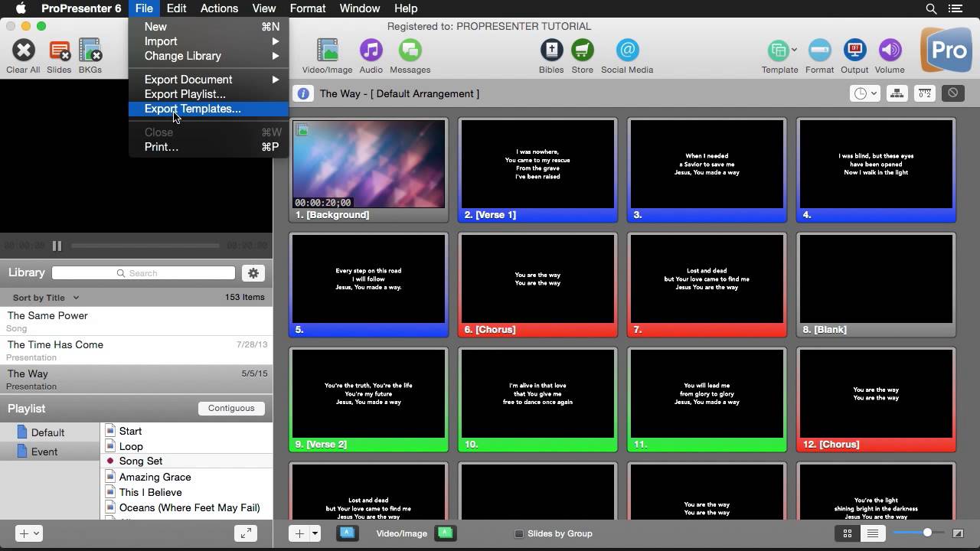Select Oceans (Where Feet May Fail) item
The width and height of the screenshot is (980, 551).
click(x=187, y=507)
